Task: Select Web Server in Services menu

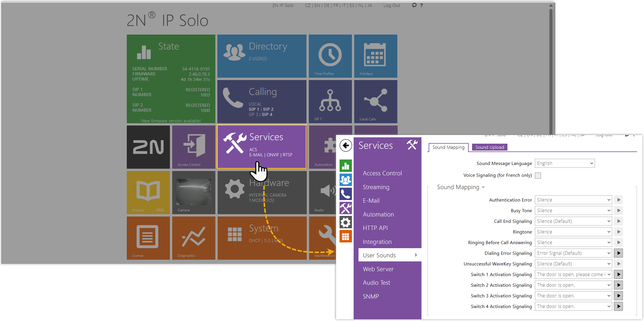Action: tap(378, 269)
